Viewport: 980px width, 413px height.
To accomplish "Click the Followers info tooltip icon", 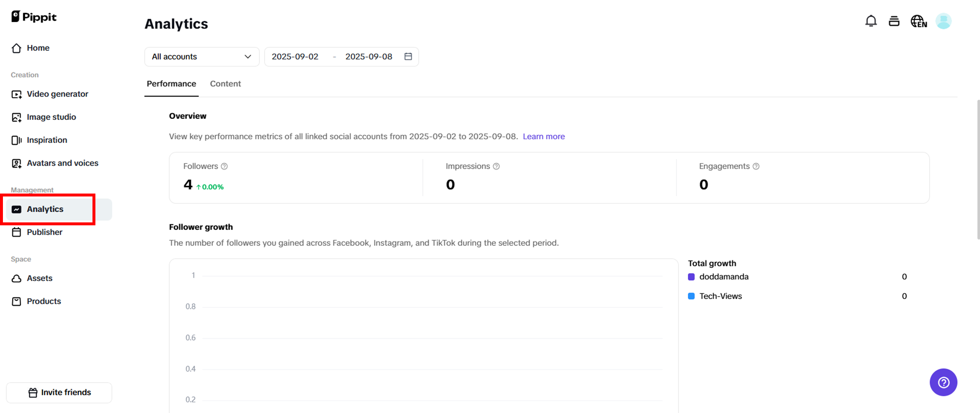I will 225,166.
